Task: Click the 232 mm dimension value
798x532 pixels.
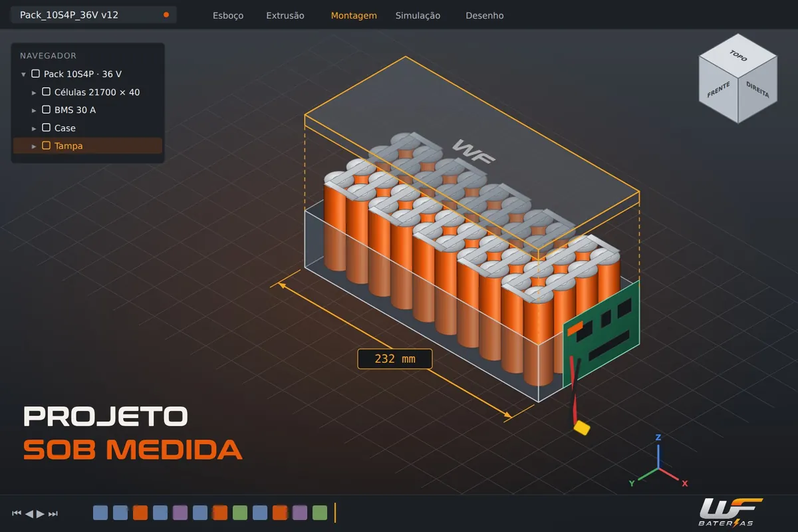Action: click(395, 359)
